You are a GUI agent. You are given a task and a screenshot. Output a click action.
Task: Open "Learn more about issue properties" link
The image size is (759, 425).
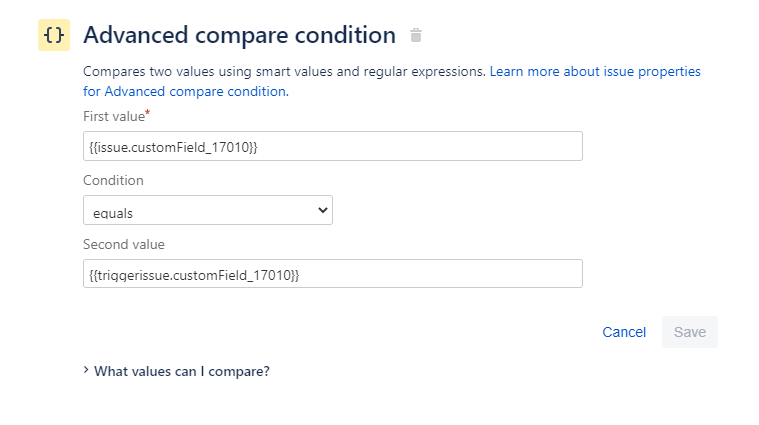(x=595, y=72)
